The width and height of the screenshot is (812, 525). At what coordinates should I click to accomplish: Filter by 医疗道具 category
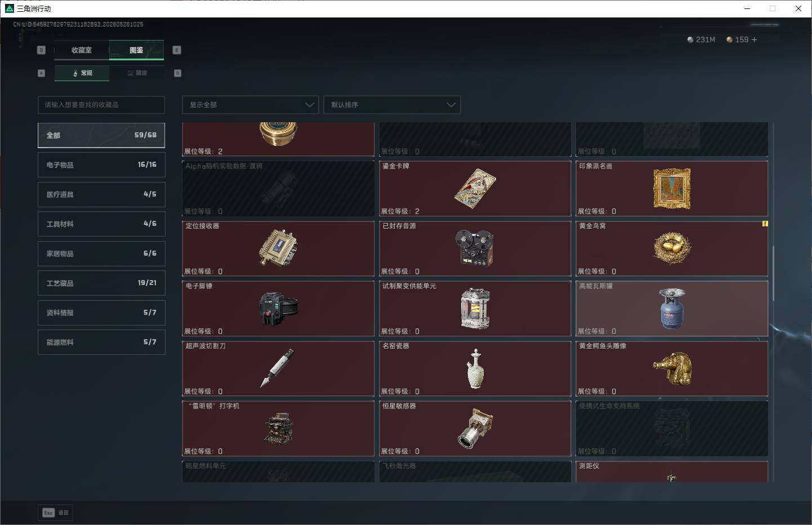(101, 194)
